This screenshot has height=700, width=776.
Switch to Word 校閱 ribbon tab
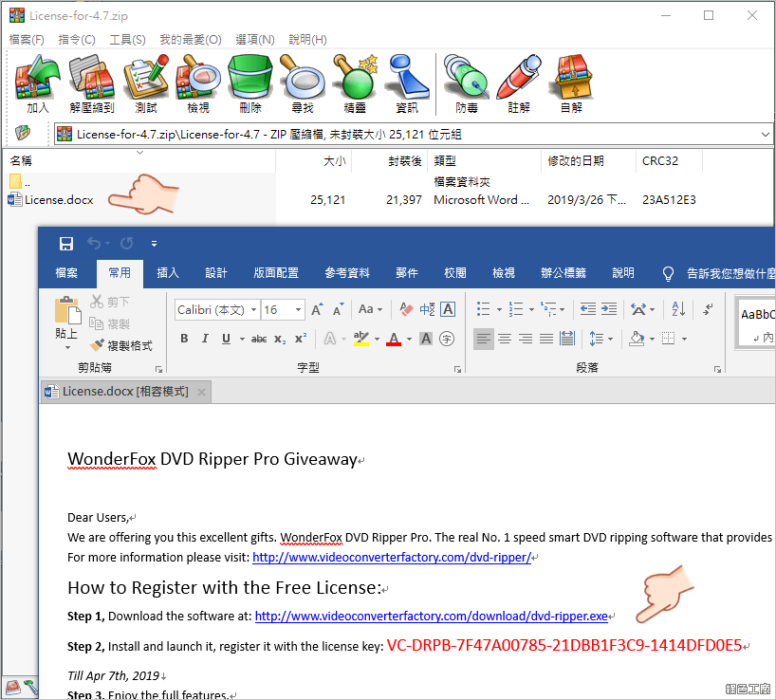coord(454,273)
